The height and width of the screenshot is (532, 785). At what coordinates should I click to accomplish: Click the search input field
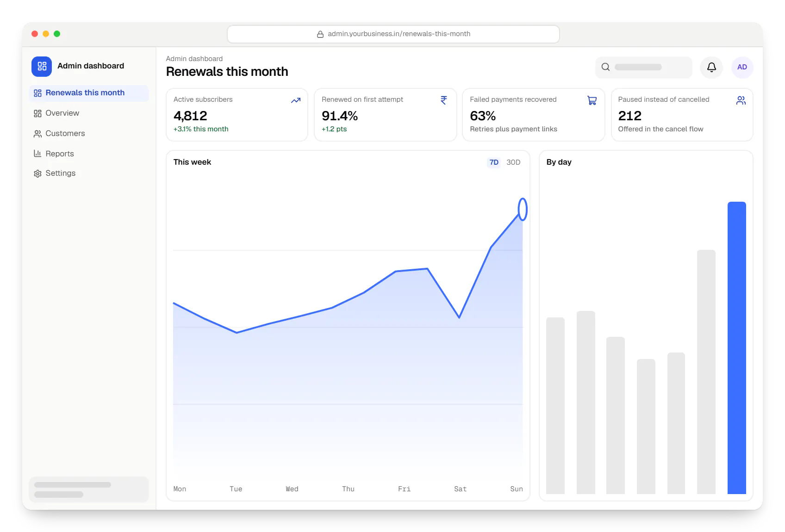click(x=643, y=68)
